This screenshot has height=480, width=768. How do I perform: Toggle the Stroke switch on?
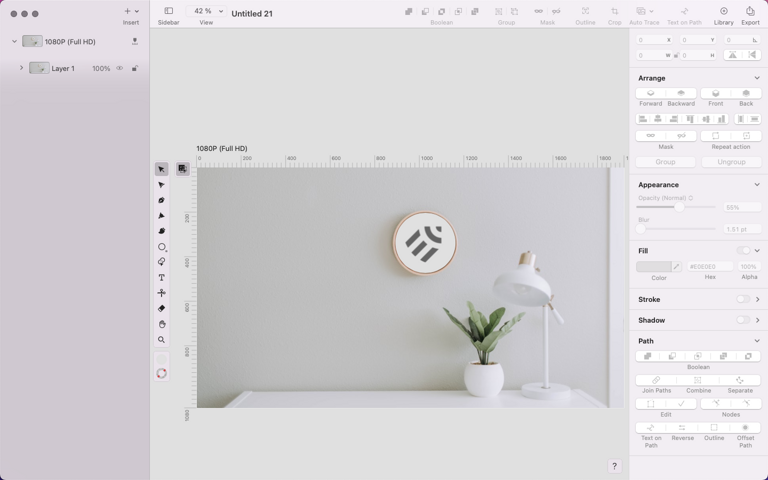pyautogui.click(x=743, y=299)
